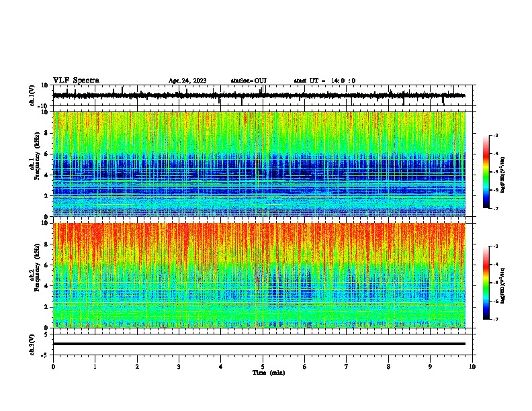
Task: Click the "VLF Spectra" plot title
Action: coord(76,81)
